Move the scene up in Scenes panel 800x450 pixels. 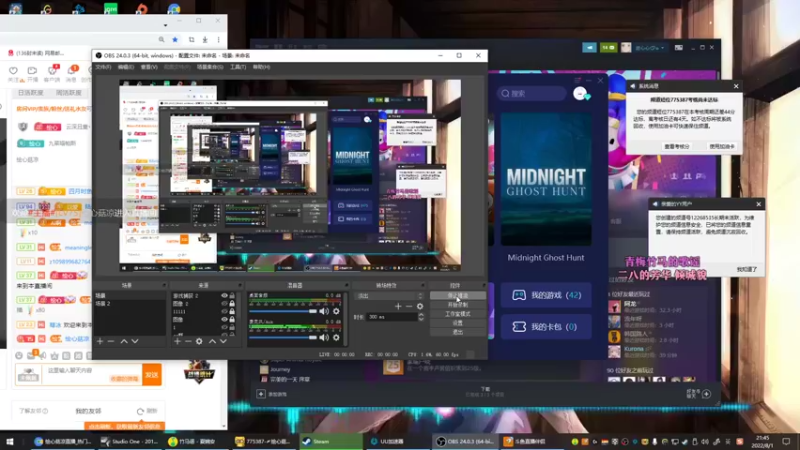(x=124, y=341)
